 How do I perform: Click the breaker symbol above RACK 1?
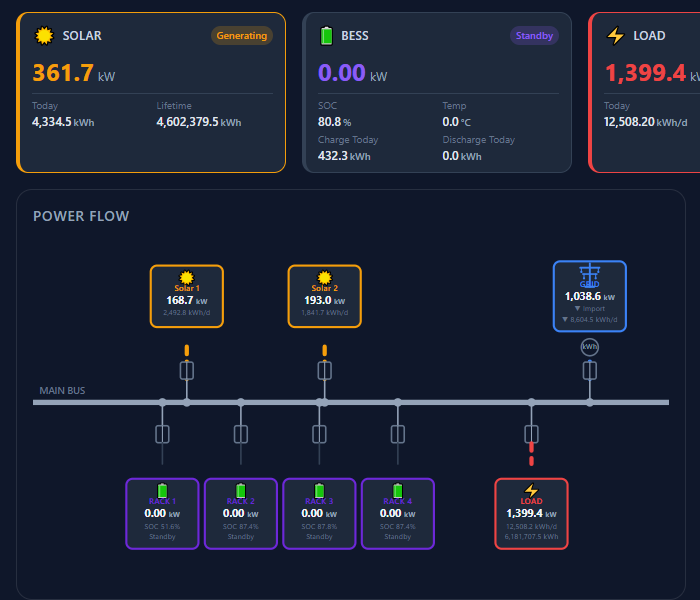162,434
